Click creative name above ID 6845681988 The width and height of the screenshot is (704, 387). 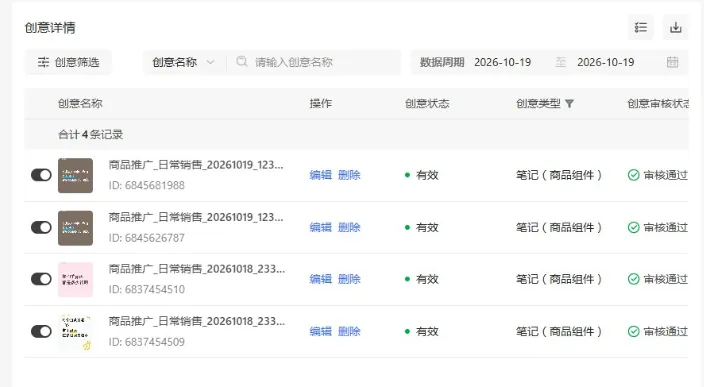click(196, 165)
